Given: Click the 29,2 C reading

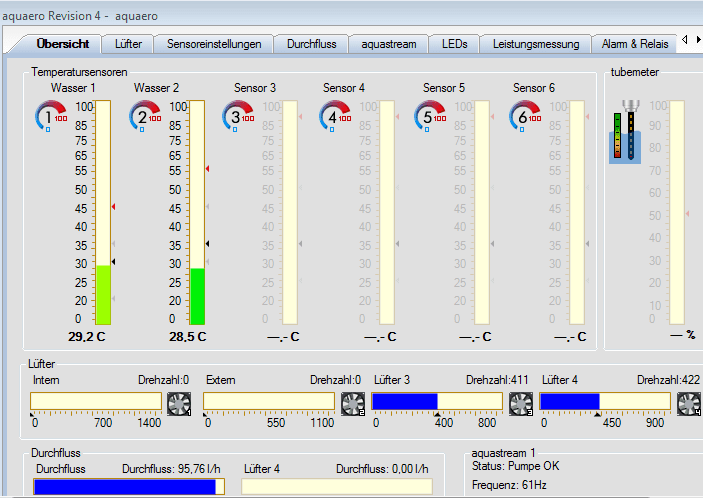Looking at the screenshot, I should [87, 337].
